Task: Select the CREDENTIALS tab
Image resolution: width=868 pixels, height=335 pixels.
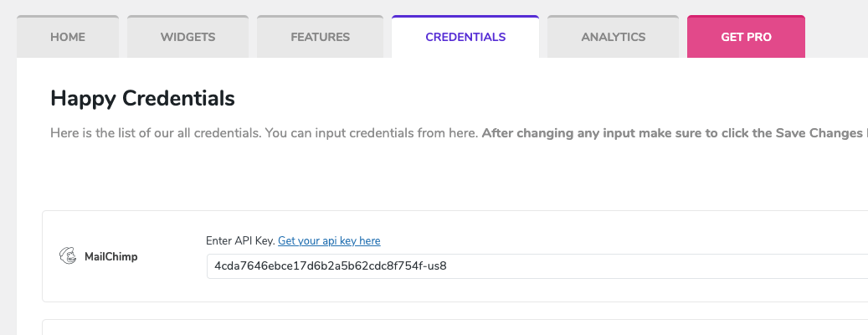Action: pyautogui.click(x=465, y=37)
